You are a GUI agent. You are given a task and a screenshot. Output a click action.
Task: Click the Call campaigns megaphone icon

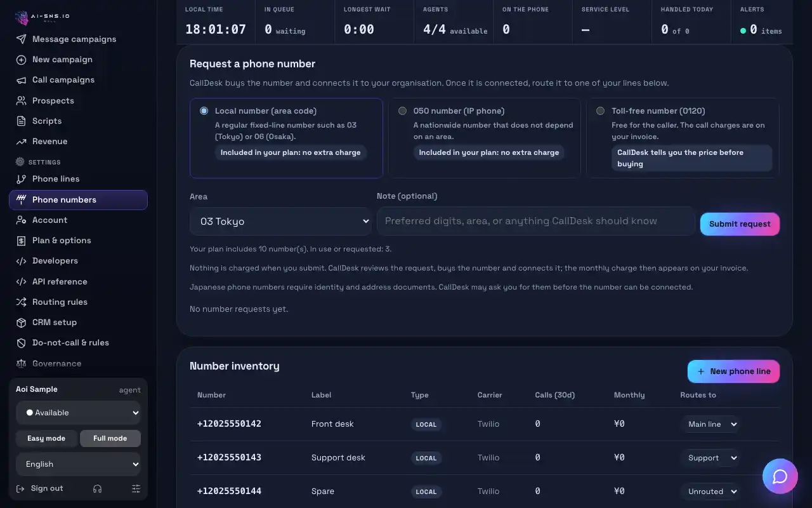pyautogui.click(x=21, y=80)
